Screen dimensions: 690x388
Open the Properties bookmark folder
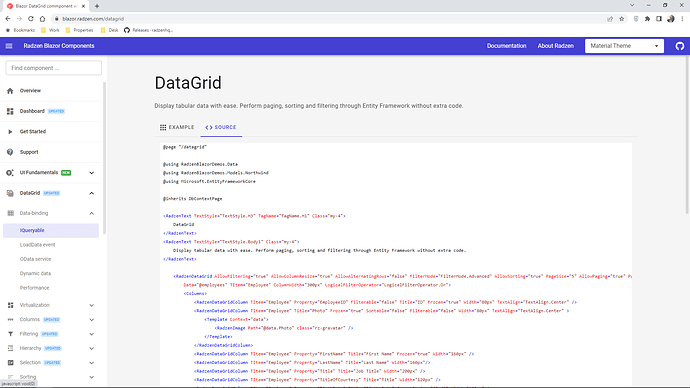pos(80,30)
